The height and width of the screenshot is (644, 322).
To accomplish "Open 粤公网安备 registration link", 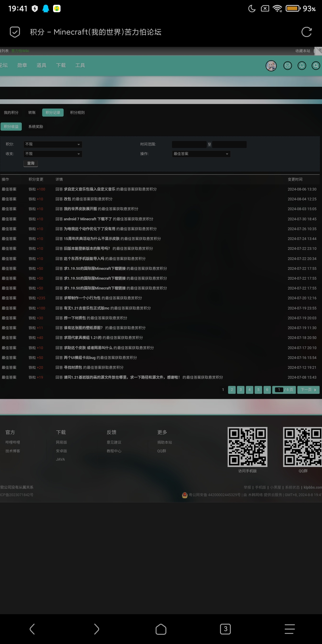I will tap(215, 495).
